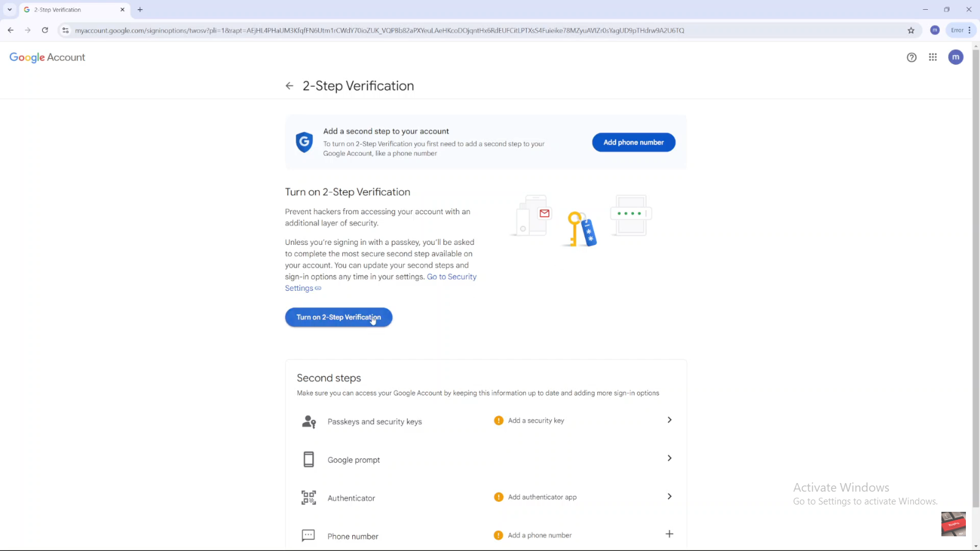Open Chrome profile avatar in toolbar
This screenshot has height=551, width=980.
pos(935,30)
